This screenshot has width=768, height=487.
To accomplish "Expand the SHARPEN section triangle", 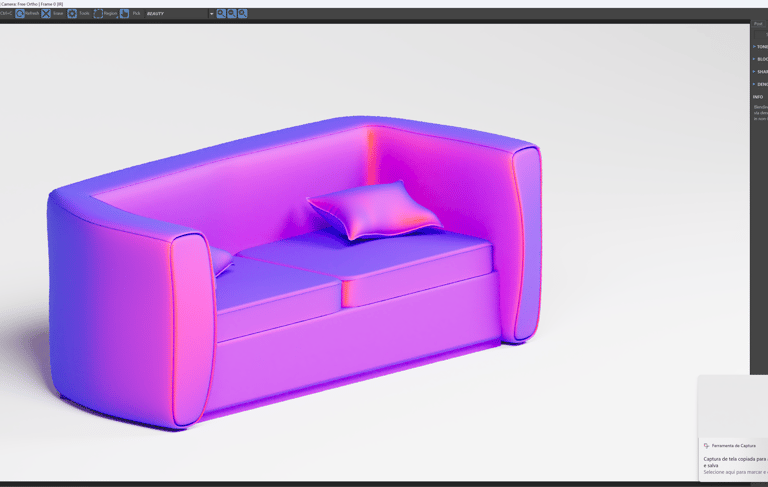I will click(754, 72).
